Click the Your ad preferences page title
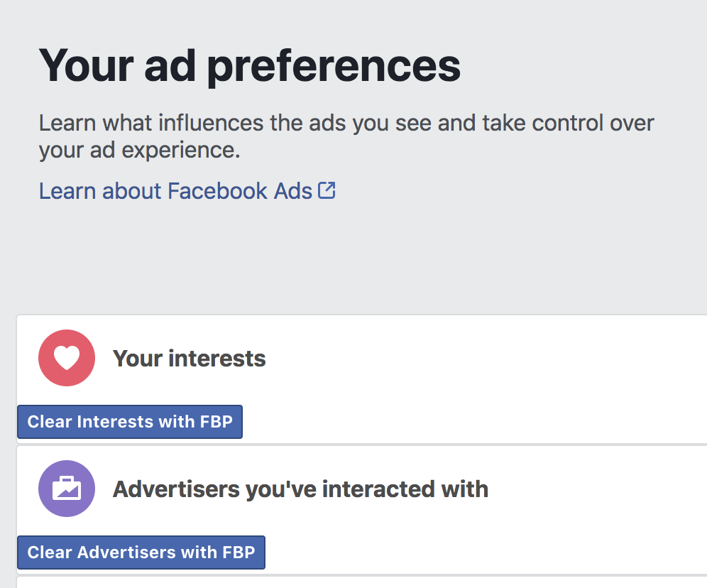Viewport: 707px width, 588px height. click(250, 66)
